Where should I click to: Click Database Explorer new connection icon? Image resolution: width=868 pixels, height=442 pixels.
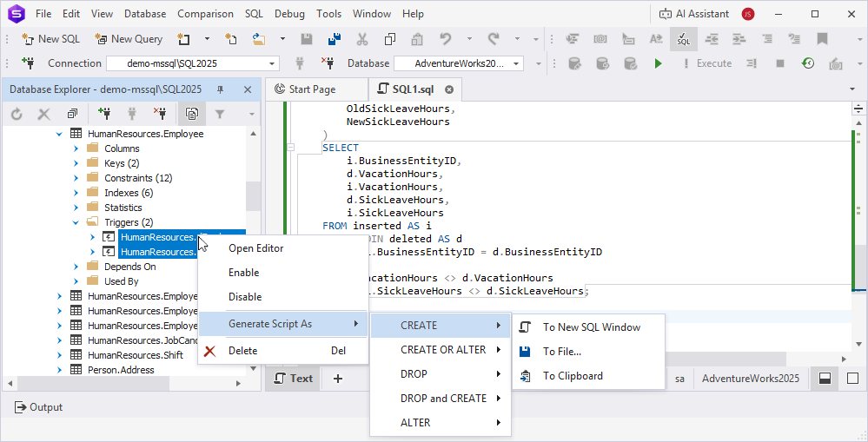(103, 114)
